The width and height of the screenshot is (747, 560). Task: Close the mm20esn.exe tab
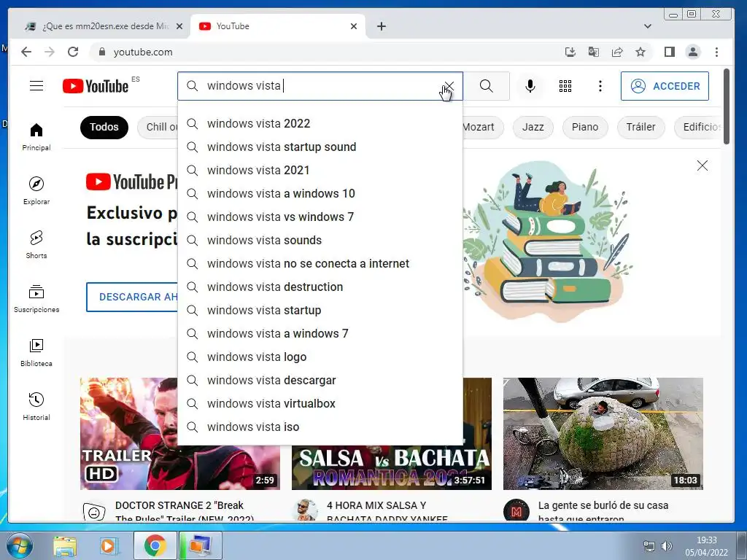point(179,26)
